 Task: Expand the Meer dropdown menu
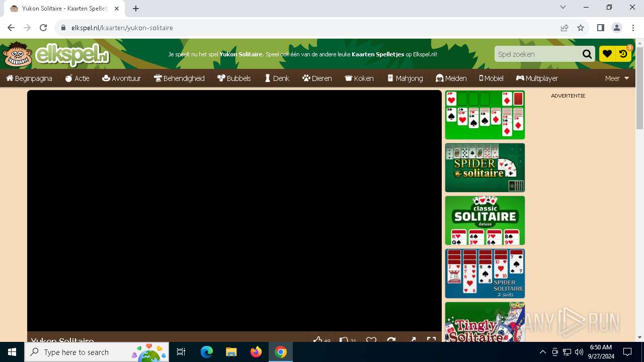617,78
